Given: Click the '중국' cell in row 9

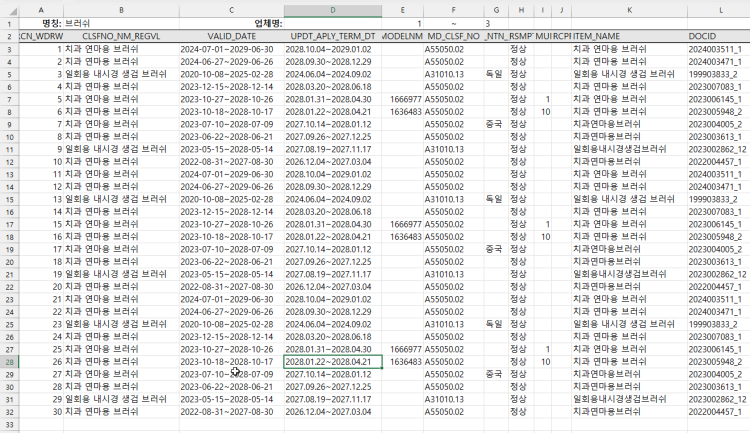Looking at the screenshot, I should pyautogui.click(x=494, y=124).
